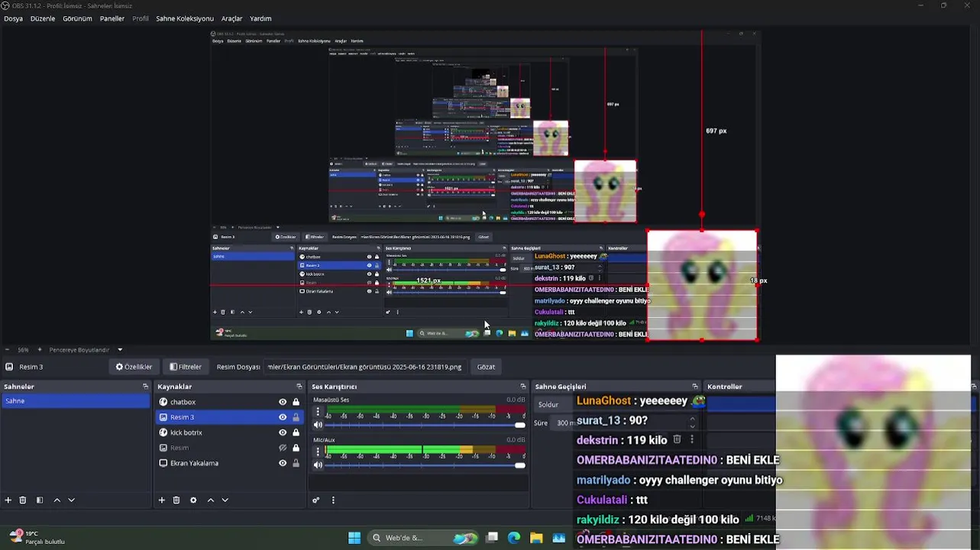Screen dimensions: 980x550
Task: Open advanced audio properties with the gears icon
Action: (x=315, y=500)
